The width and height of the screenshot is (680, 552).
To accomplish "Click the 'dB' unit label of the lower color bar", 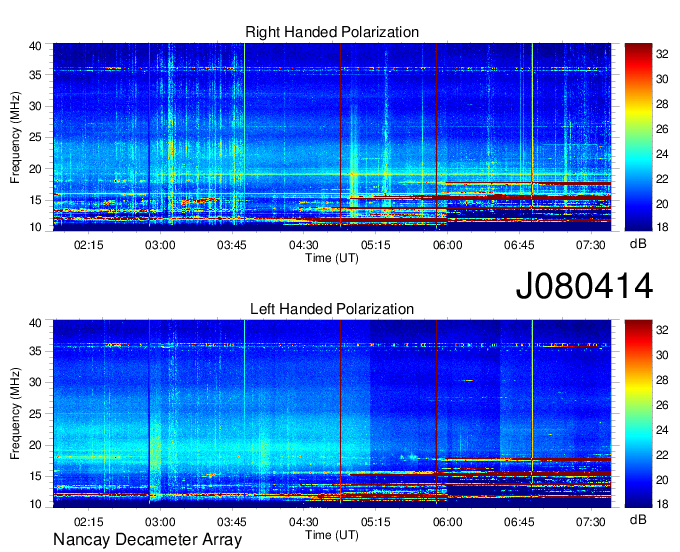I will click(638, 519).
